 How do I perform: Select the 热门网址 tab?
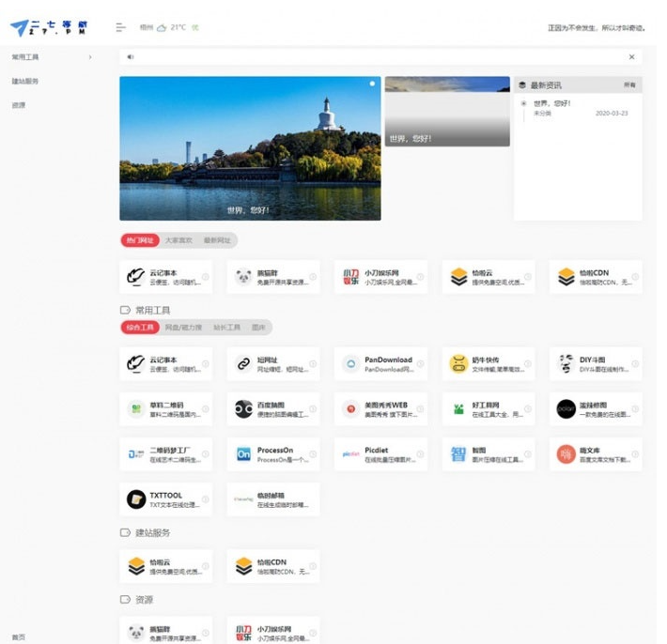pos(140,240)
